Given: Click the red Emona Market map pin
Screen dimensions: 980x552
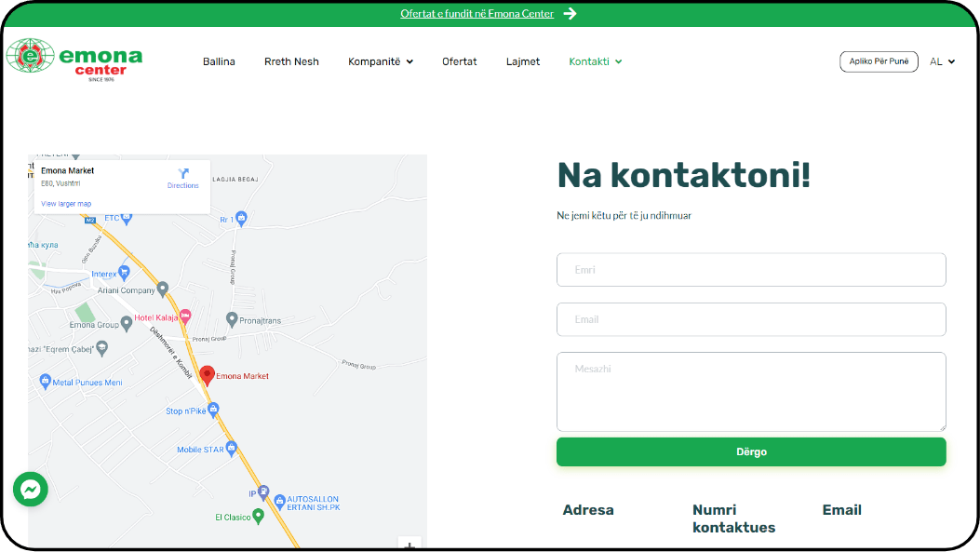Looking at the screenshot, I should pyautogui.click(x=208, y=375).
